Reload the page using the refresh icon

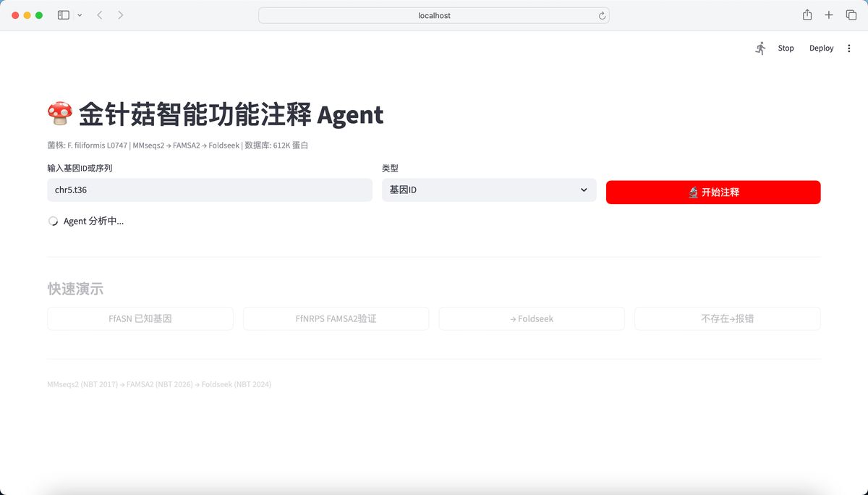[602, 15]
